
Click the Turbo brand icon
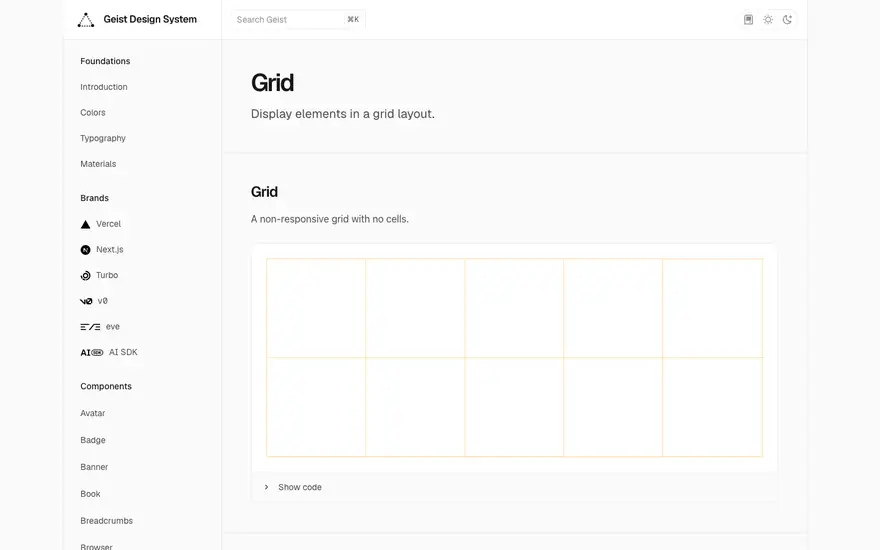click(85, 276)
